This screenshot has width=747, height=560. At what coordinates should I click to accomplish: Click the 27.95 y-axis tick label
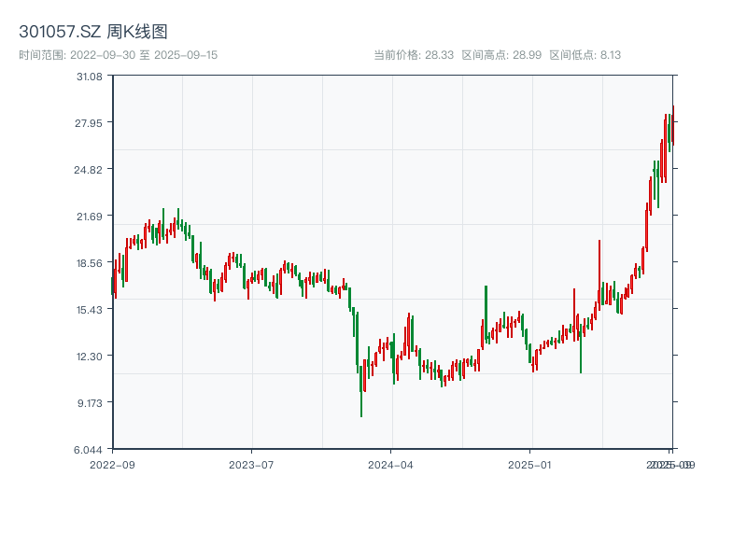click(x=90, y=122)
